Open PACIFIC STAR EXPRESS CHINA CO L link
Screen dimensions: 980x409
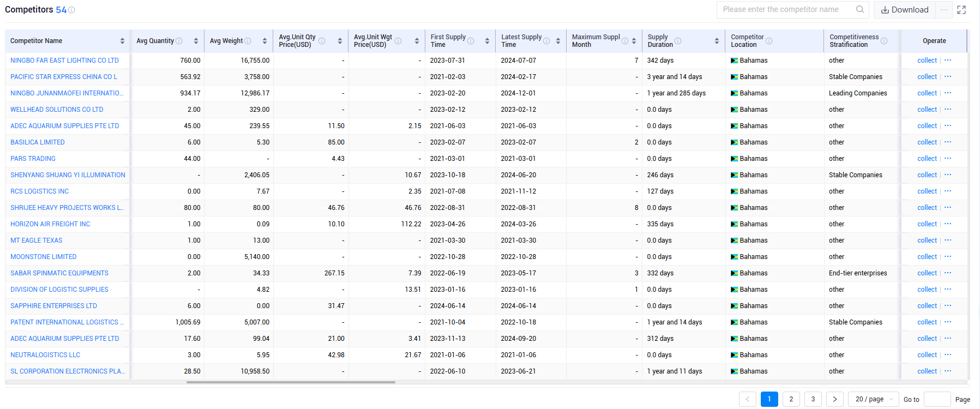(x=64, y=77)
